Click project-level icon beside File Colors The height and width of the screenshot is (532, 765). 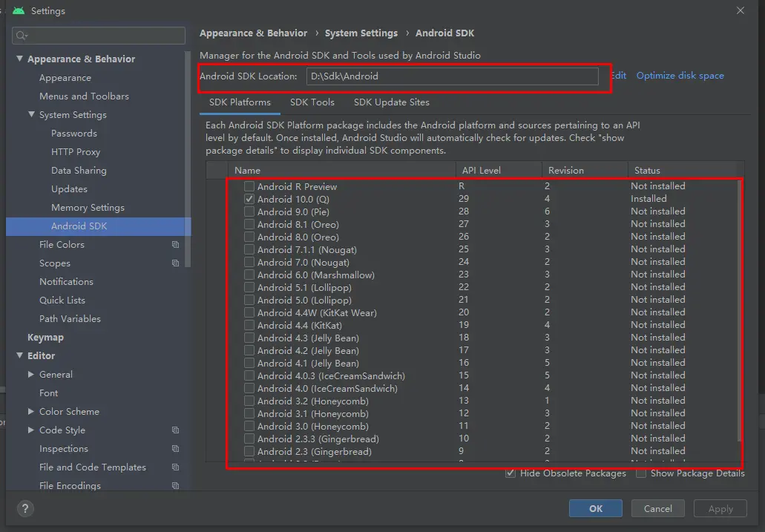tap(175, 245)
